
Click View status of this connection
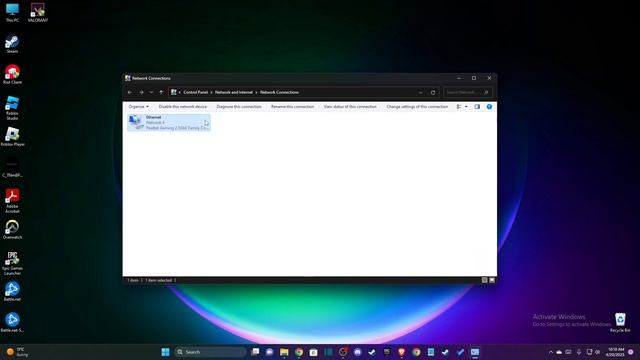[350, 107]
